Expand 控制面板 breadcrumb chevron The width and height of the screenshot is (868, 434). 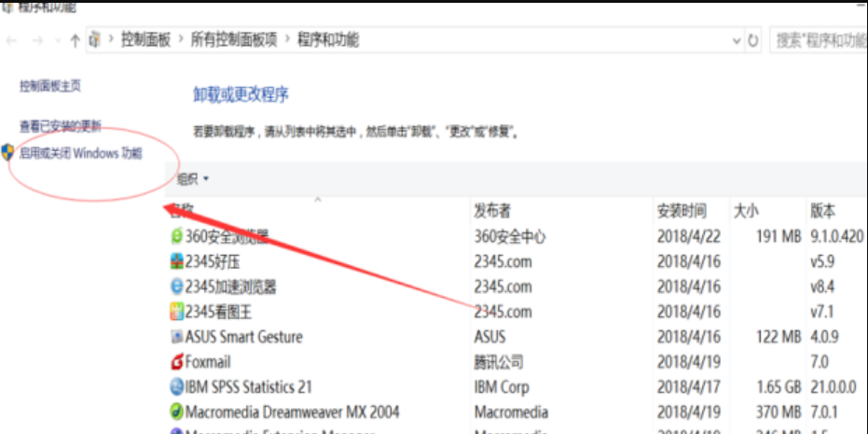point(181,40)
